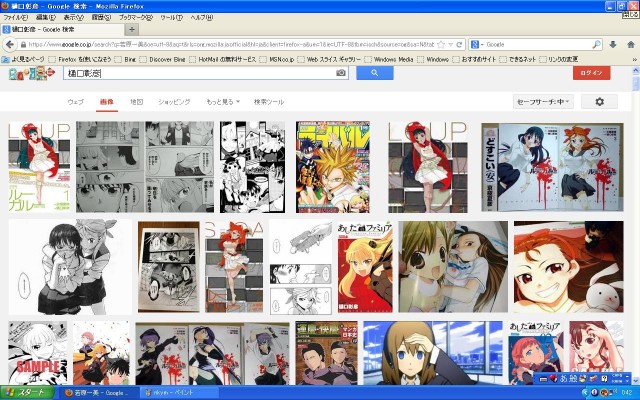Open a new tab with the plus button
640x400 pixels.
131,29
